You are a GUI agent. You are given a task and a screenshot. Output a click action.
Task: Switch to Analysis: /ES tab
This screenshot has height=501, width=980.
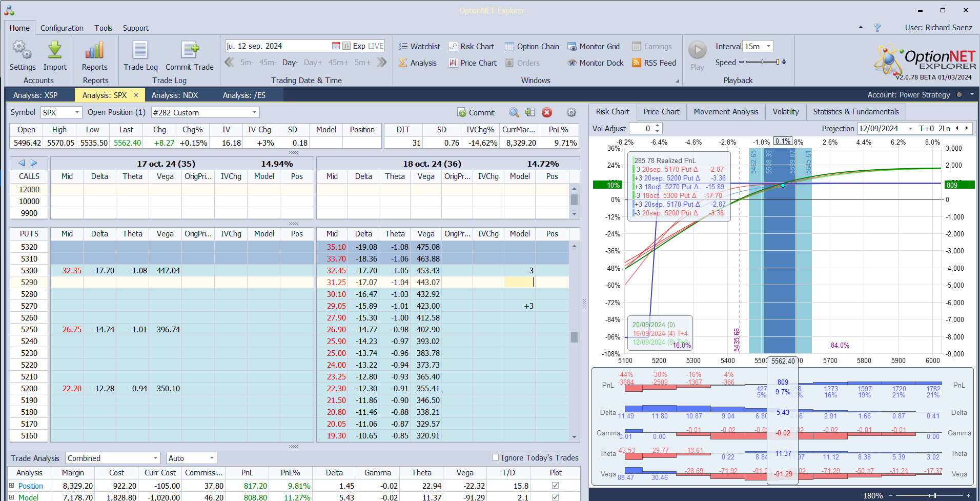coord(244,95)
